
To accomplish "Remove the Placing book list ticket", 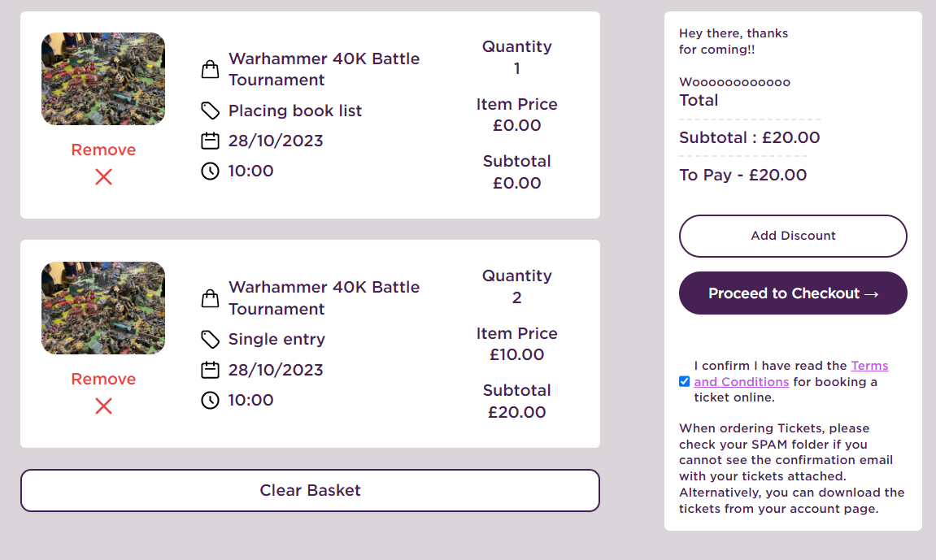I will click(x=103, y=150).
